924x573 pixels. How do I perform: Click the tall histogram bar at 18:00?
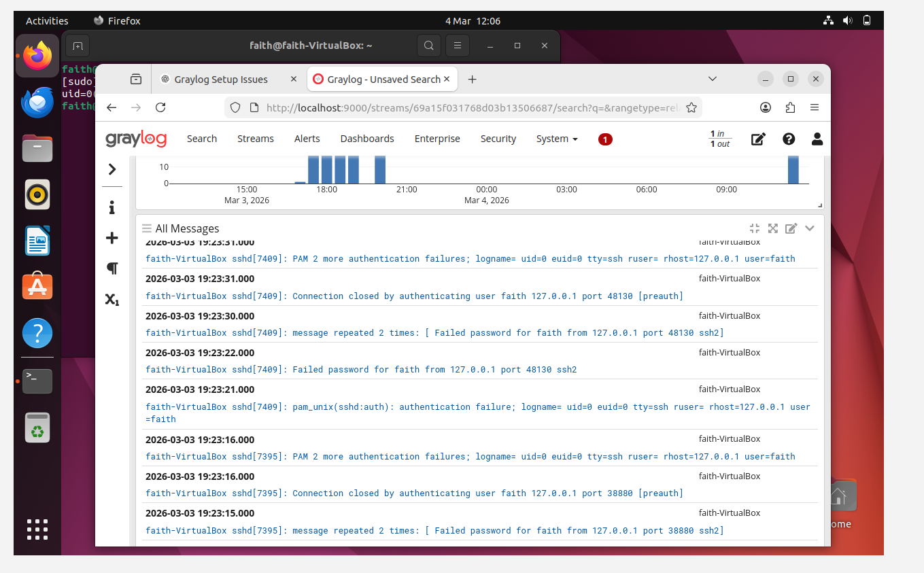click(326, 170)
